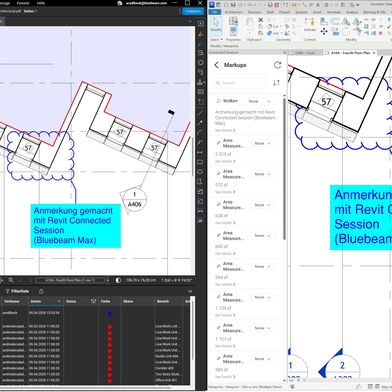The image size is (392, 392).
Task: Open See Details under the 1,307 sf measurement
Action: tap(225, 346)
